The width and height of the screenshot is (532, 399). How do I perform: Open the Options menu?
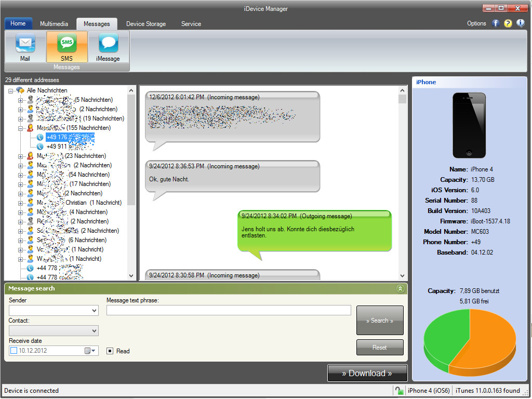click(x=476, y=23)
